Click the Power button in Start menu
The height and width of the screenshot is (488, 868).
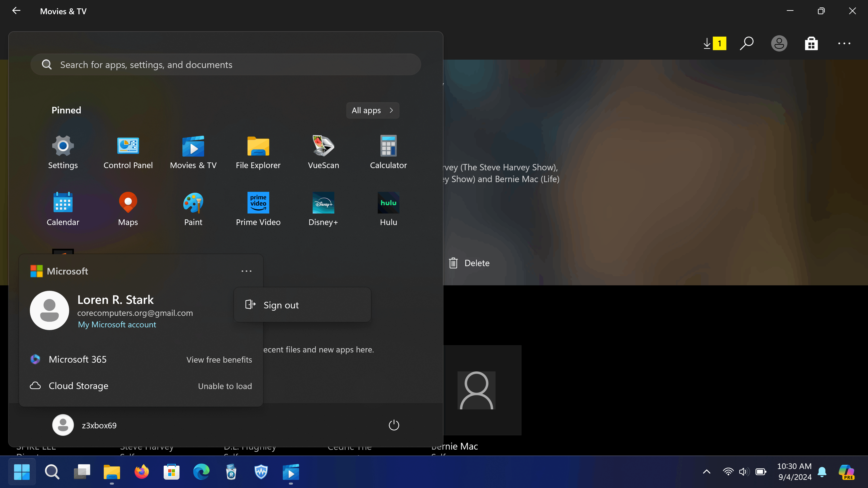tap(394, 425)
